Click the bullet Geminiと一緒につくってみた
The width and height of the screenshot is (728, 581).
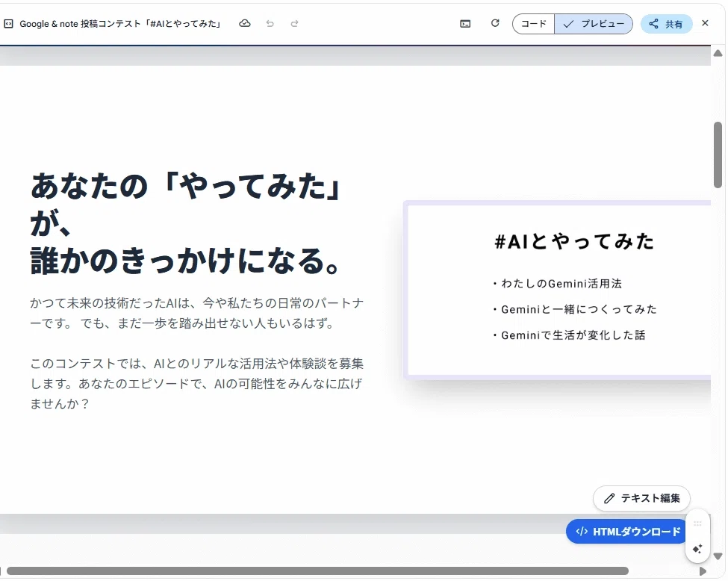click(575, 309)
